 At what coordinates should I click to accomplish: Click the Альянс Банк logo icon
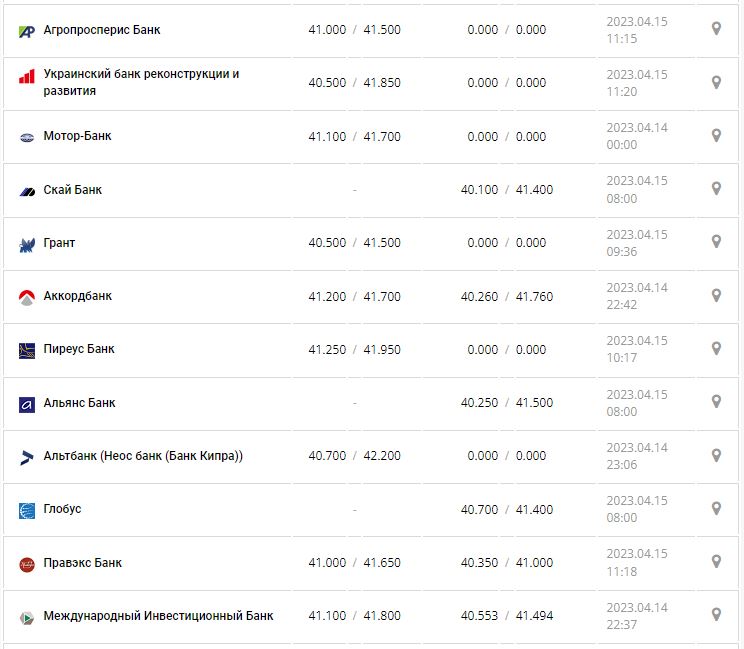27,404
